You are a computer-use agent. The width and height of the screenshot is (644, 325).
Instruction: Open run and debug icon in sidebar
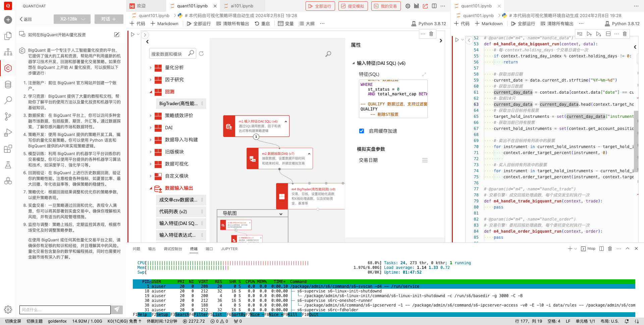coord(8,133)
